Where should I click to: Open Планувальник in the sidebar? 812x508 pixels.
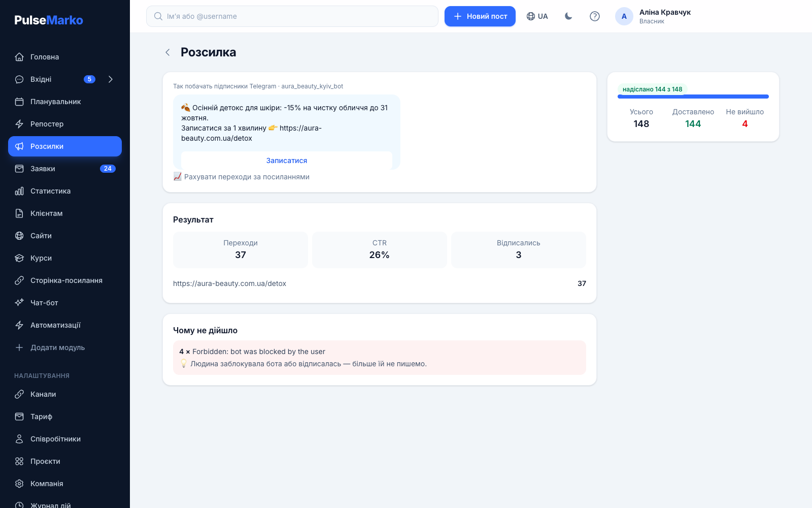tap(65, 102)
